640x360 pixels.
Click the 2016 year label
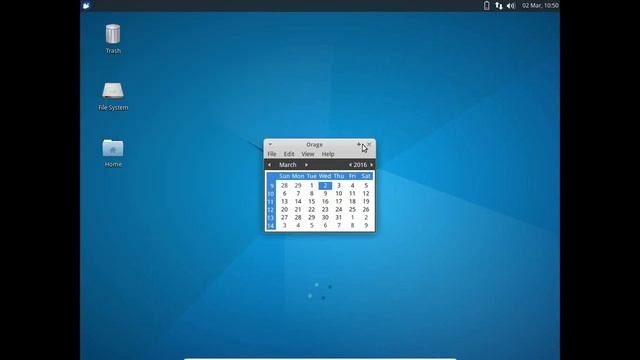click(360, 164)
